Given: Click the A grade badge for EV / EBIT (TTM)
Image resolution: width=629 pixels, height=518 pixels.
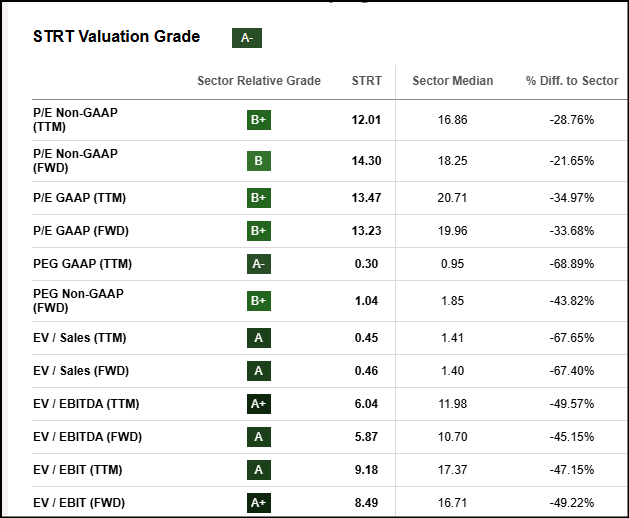Looking at the screenshot, I should coord(258,469).
